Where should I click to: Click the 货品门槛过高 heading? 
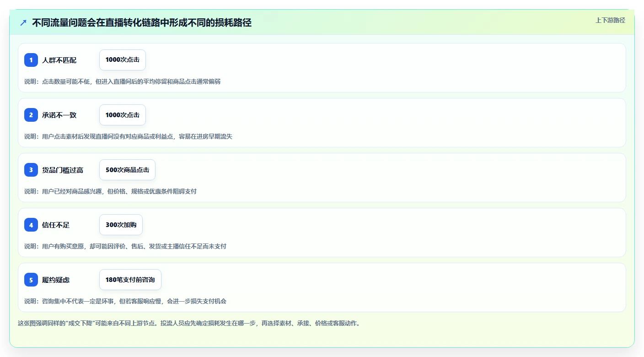pos(63,170)
